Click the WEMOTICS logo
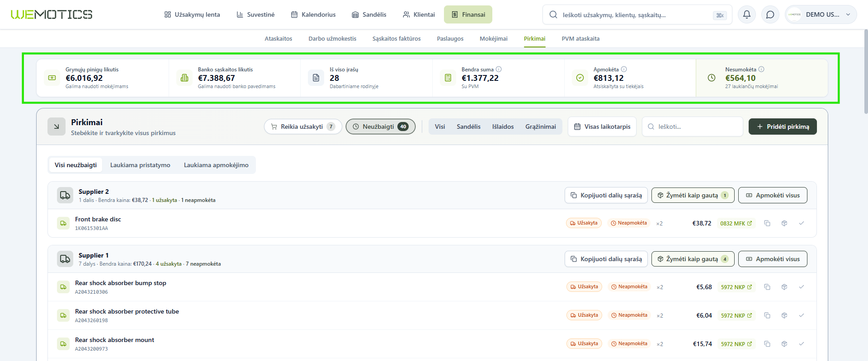The width and height of the screenshot is (868, 361). 52,14
